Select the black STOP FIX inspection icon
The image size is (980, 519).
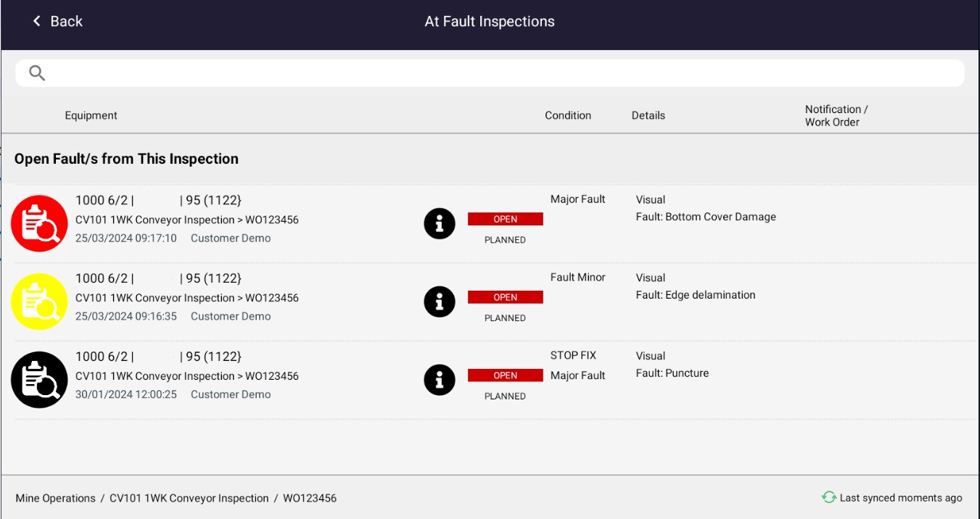pyautogui.click(x=40, y=378)
